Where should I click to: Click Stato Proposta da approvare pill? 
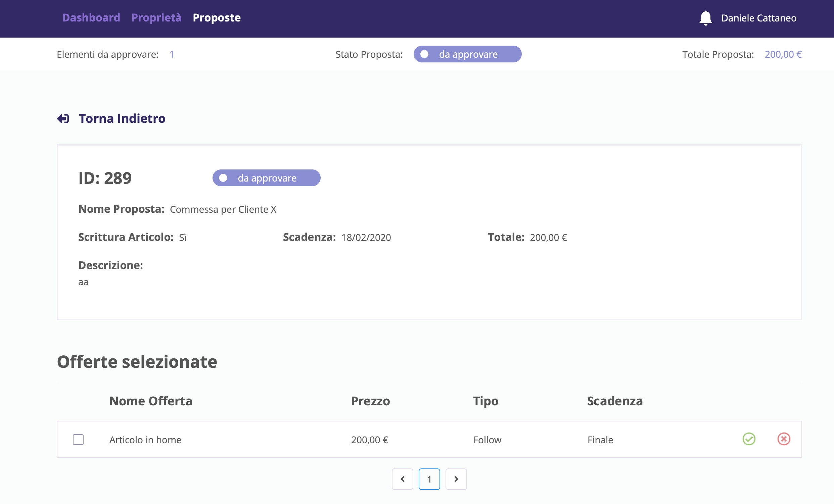[x=467, y=54]
